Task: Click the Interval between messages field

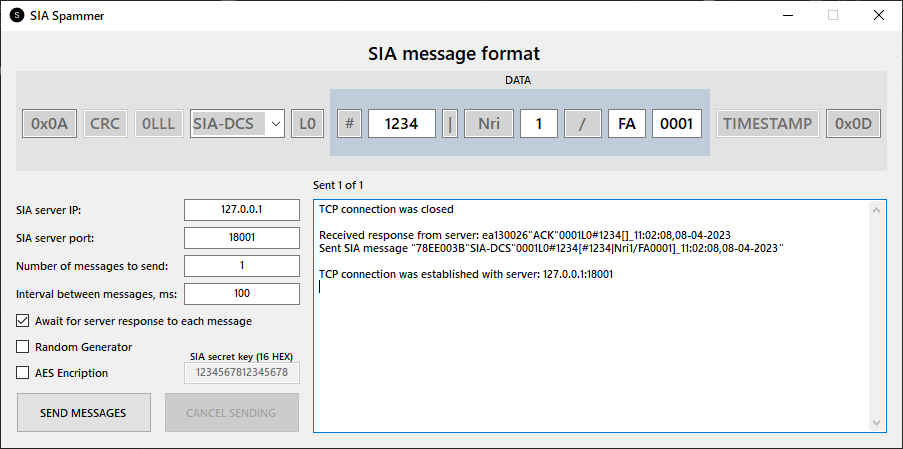Action: pos(242,294)
